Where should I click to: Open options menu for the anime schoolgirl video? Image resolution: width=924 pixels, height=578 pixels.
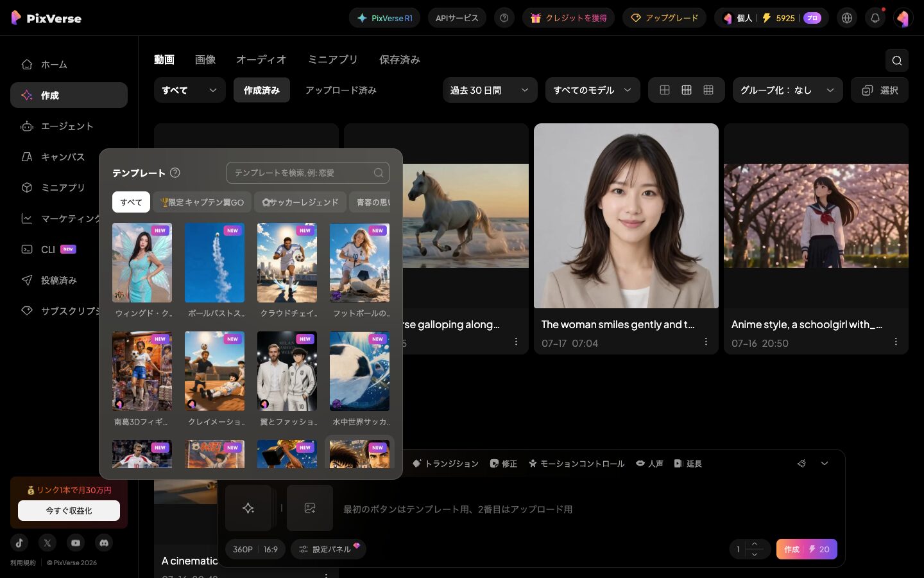tap(896, 342)
